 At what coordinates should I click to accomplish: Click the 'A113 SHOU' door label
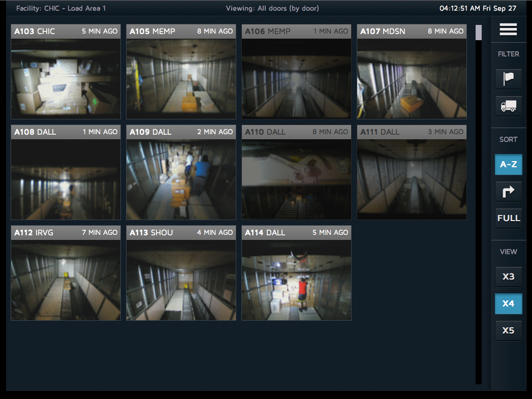point(151,233)
